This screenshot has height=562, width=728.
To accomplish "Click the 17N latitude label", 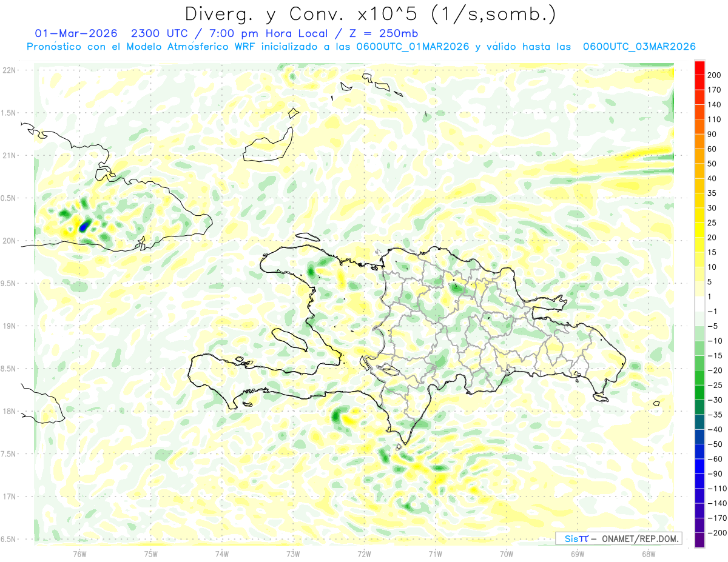I will click(x=9, y=497).
